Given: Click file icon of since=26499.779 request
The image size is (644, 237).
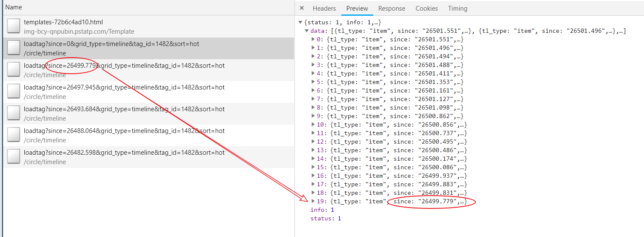Looking at the screenshot, I should coord(14,70).
